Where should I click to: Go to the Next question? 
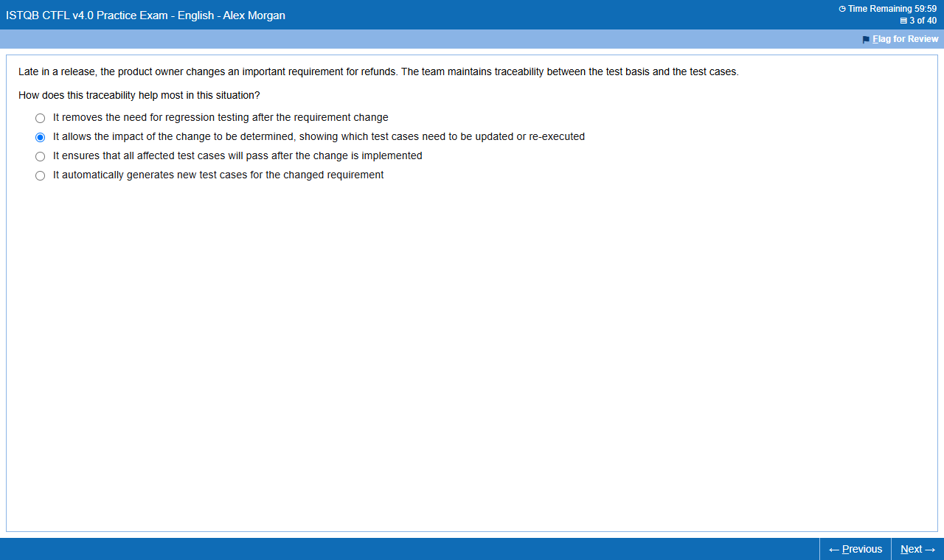917,549
